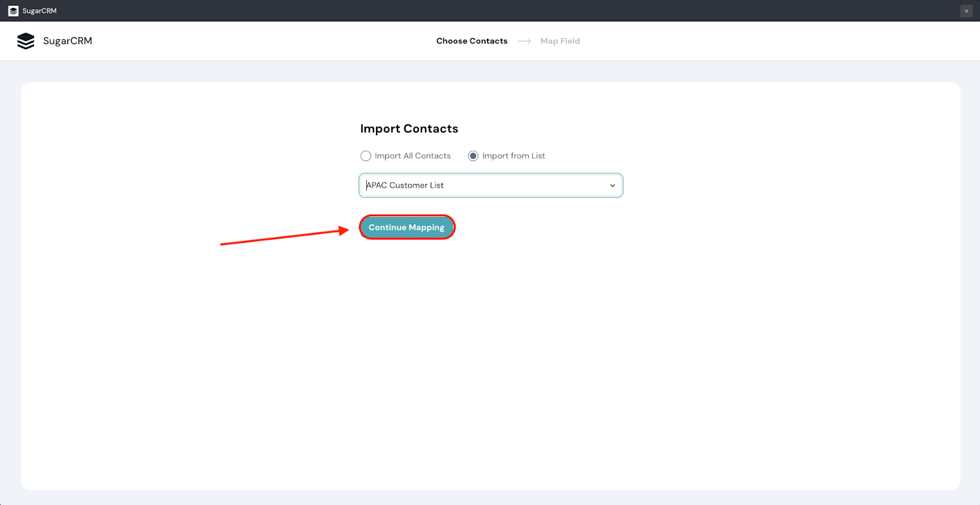This screenshot has height=505, width=980.
Task: Select the Import All Contacts radio button
Action: (x=366, y=156)
